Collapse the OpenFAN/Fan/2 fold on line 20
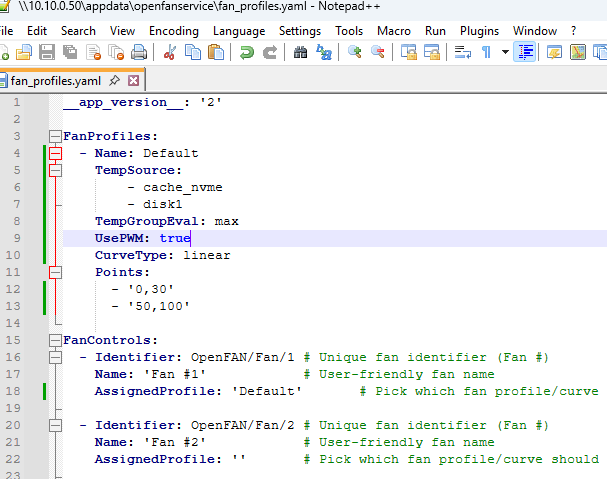This screenshot has width=607, height=479. [55, 425]
